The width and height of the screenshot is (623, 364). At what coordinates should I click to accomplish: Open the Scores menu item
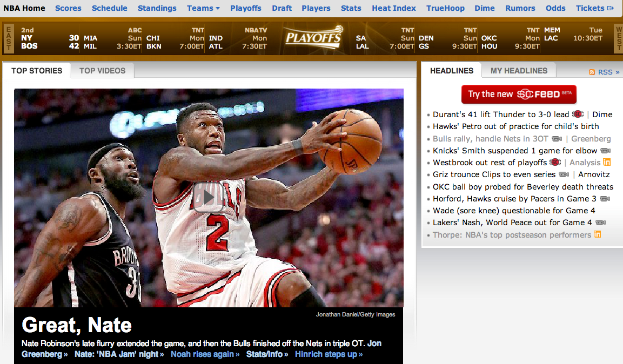(68, 8)
